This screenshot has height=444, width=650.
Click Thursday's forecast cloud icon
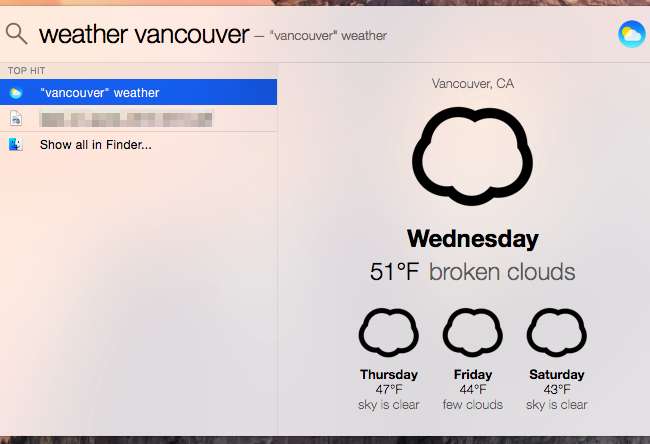(389, 332)
